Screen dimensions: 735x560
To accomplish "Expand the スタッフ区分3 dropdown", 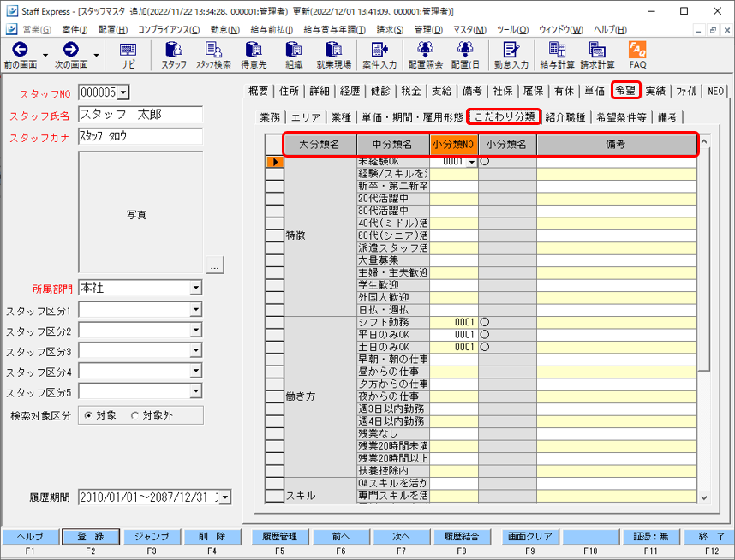I will [x=196, y=350].
